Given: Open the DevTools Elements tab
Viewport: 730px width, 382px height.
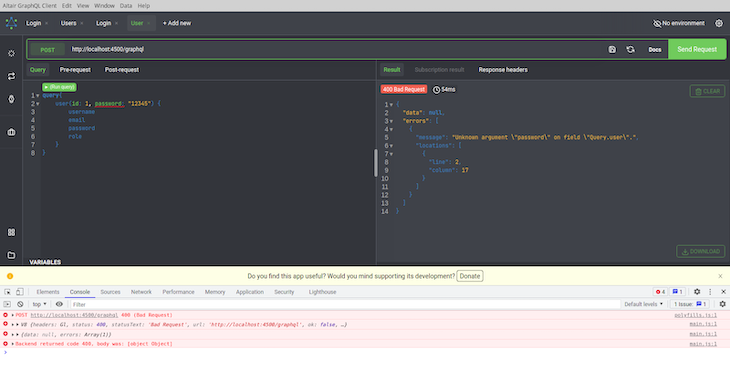Looking at the screenshot, I should coord(48,292).
